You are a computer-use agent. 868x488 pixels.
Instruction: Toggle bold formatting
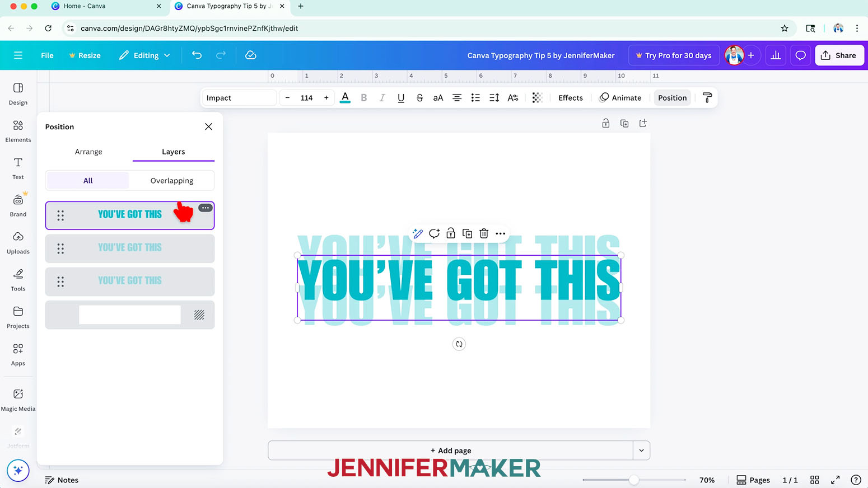click(364, 98)
